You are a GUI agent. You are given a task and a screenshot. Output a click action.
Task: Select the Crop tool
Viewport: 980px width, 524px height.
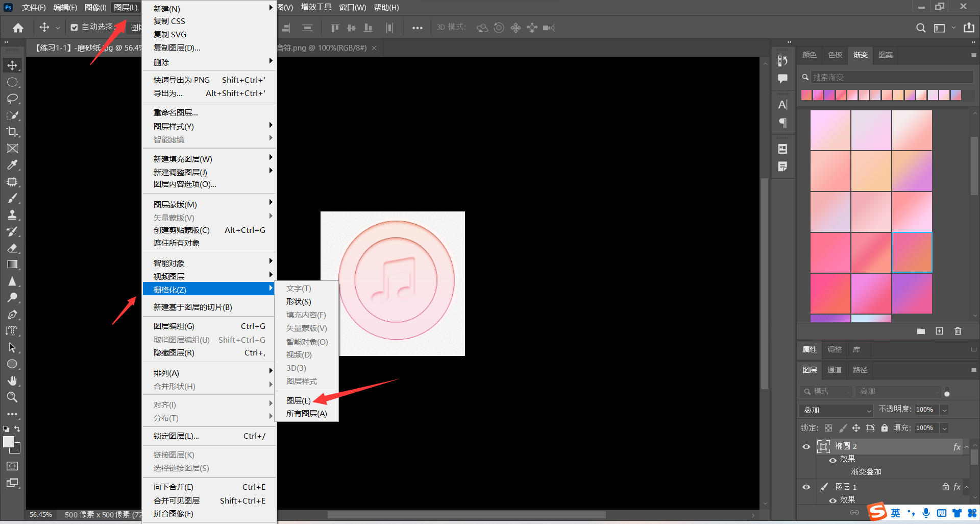click(12, 132)
